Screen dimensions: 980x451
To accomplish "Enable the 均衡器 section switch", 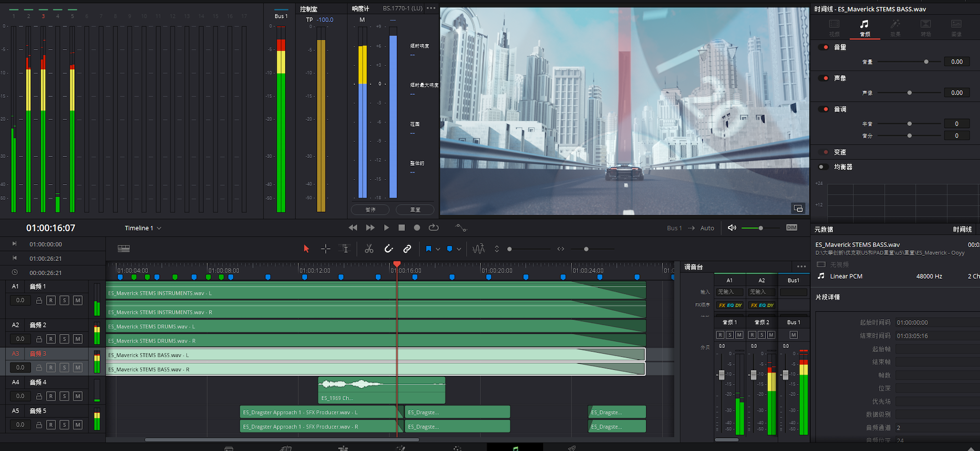I will click(824, 167).
